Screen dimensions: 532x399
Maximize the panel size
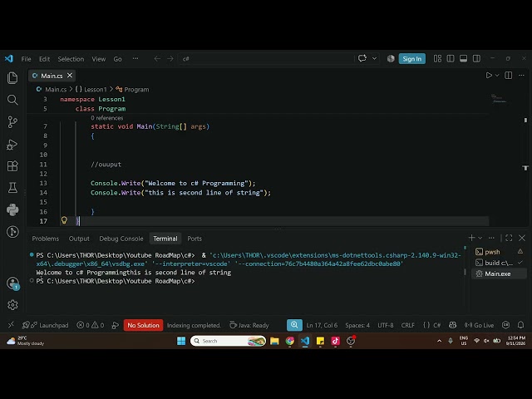pyautogui.click(x=509, y=238)
